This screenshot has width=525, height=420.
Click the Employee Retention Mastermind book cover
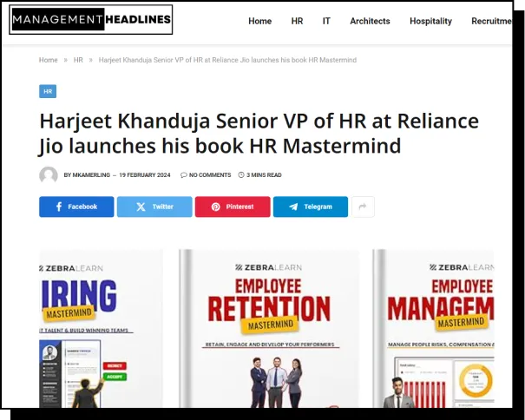click(269, 328)
